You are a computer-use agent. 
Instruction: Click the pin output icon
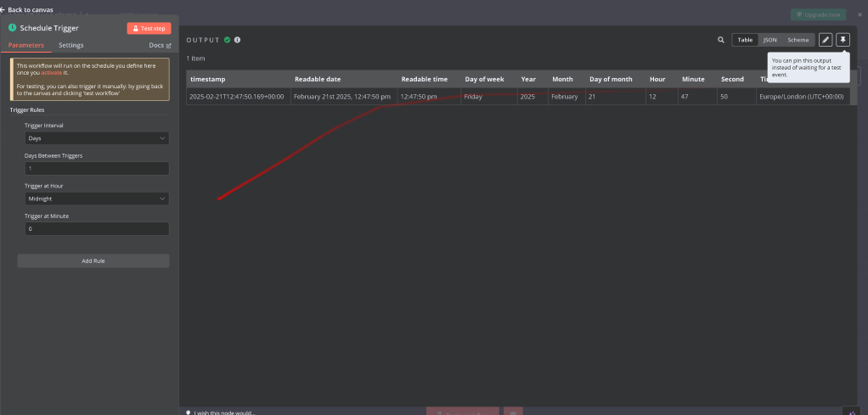pyautogui.click(x=843, y=40)
